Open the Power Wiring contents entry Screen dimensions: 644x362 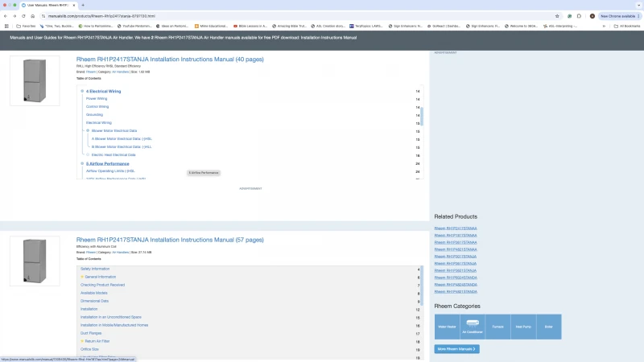tap(97, 98)
